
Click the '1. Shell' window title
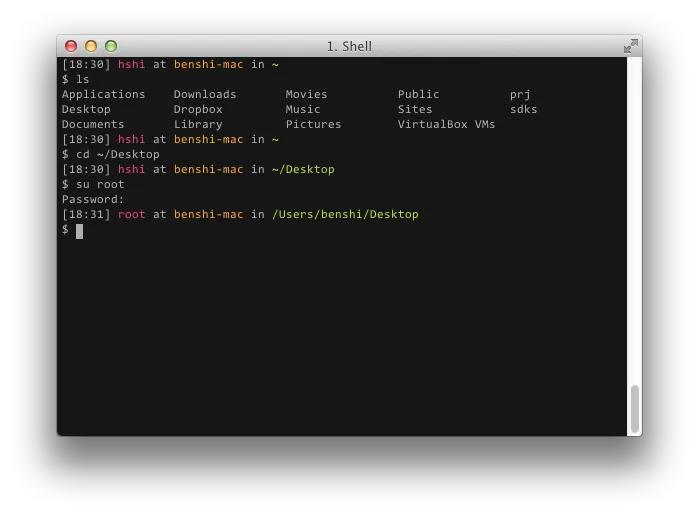[x=349, y=46]
